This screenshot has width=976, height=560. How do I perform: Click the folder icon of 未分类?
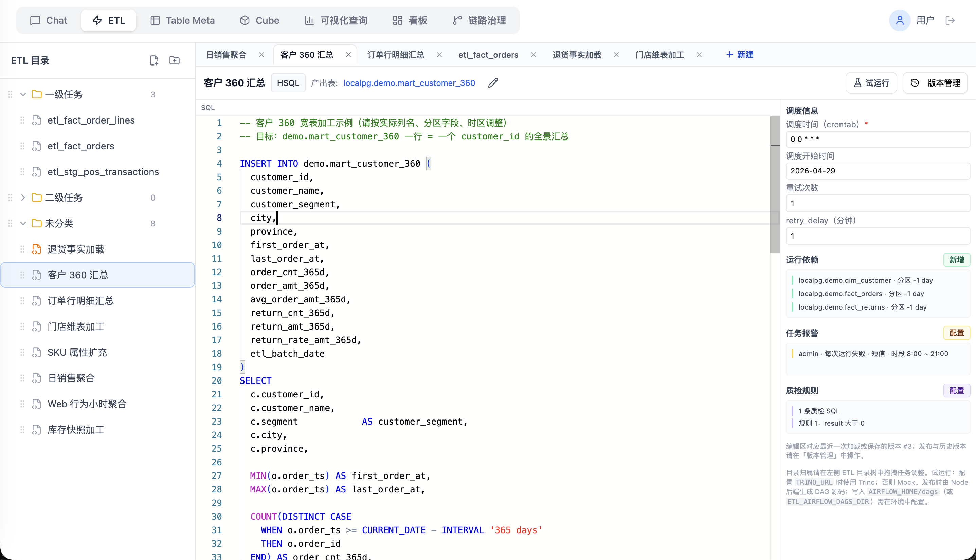point(37,223)
